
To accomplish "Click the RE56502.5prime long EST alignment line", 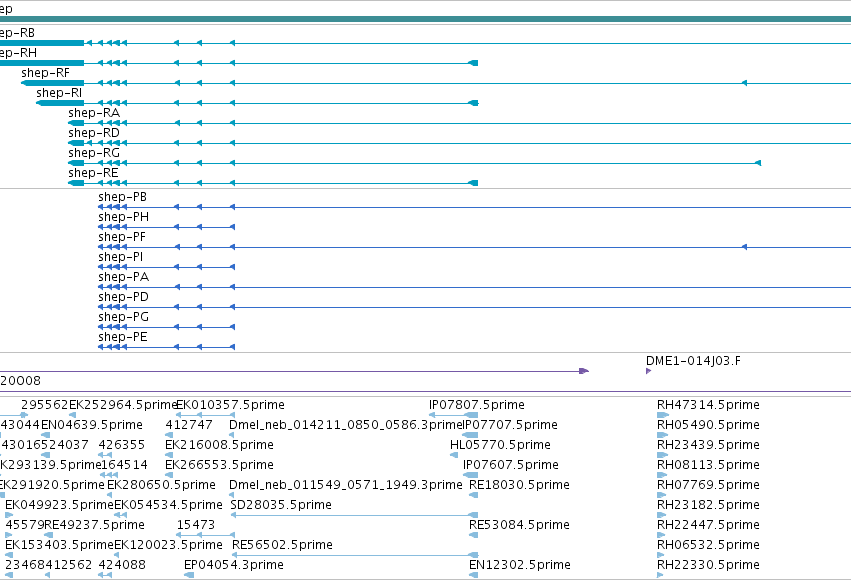I will pyautogui.click(x=354, y=555).
